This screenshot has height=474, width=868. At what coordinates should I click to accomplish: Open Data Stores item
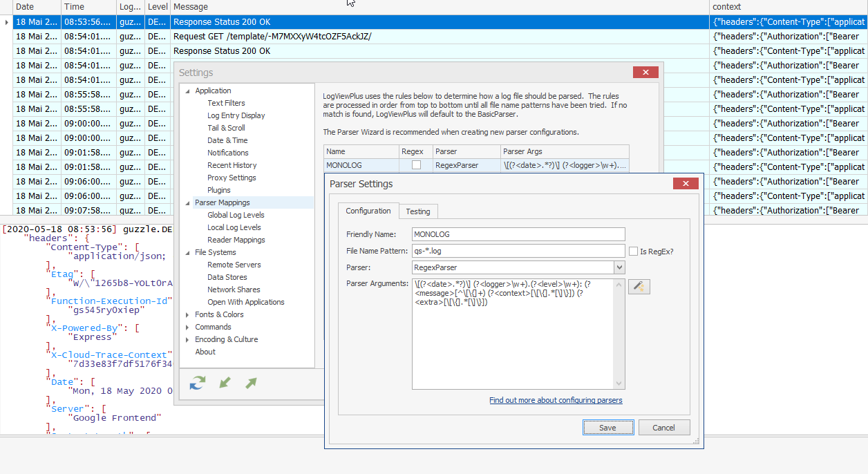227,277
